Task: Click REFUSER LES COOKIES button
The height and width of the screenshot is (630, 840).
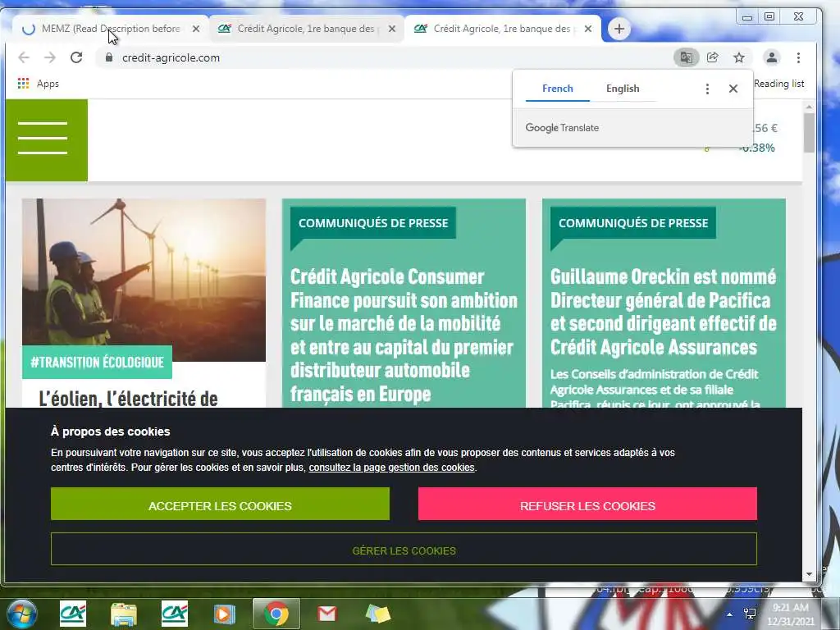Action: [587, 504]
